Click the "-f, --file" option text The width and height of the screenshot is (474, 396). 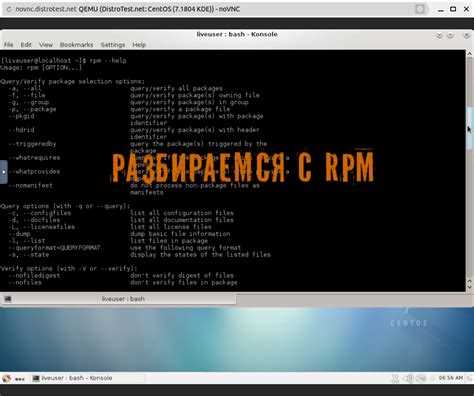(27, 95)
